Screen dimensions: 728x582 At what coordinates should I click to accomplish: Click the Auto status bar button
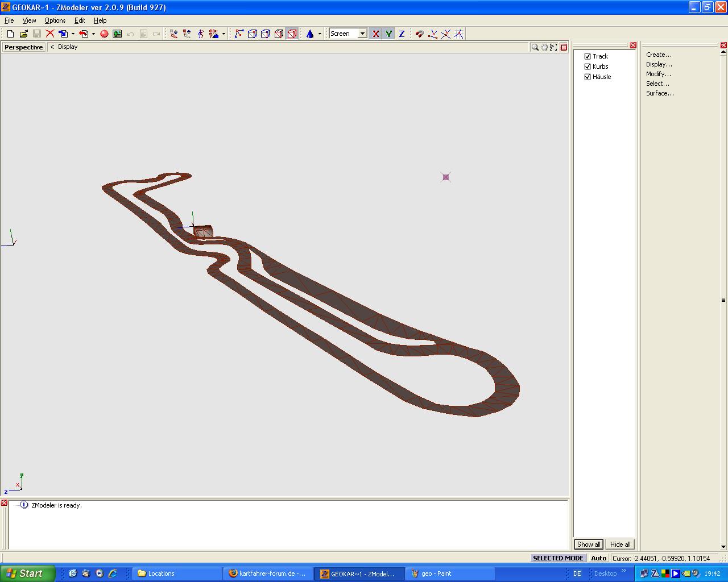click(598, 558)
